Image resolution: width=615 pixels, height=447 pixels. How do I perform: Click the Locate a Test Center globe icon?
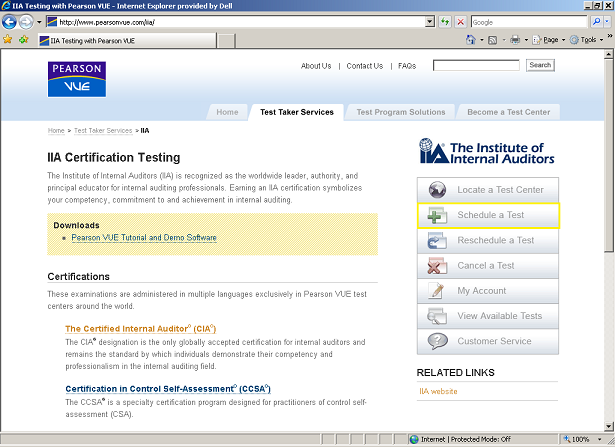pyautogui.click(x=436, y=190)
